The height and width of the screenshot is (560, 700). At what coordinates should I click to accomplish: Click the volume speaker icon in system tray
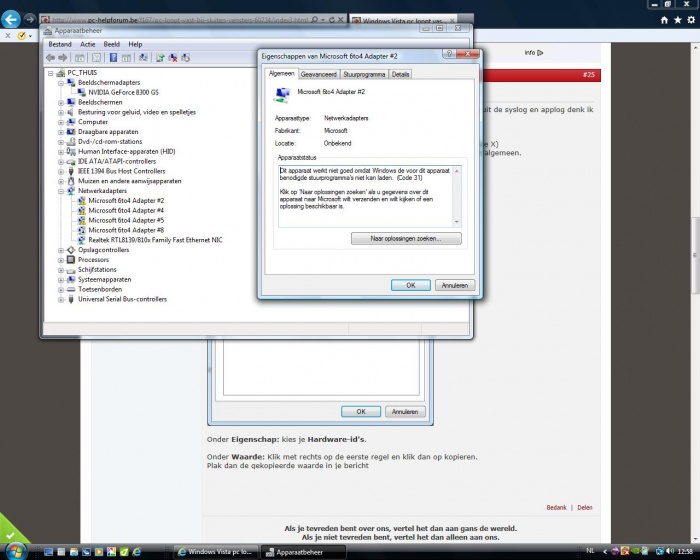(670, 552)
